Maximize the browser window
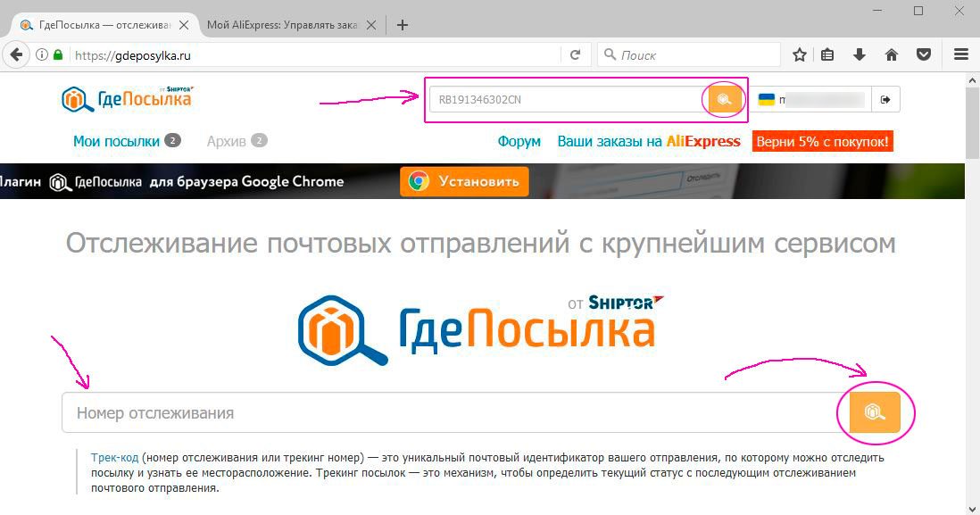The height and width of the screenshot is (515, 980). pyautogui.click(x=918, y=11)
